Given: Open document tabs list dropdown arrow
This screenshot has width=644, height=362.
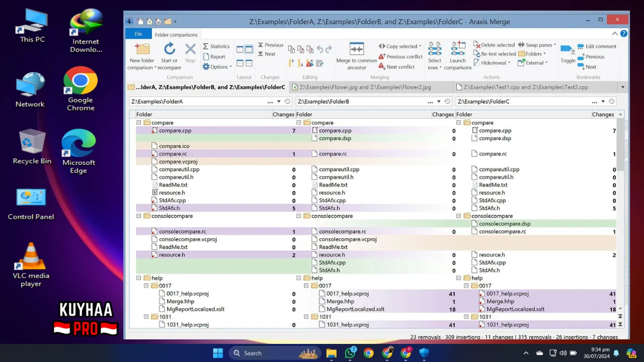Looking at the screenshot, I should (623, 87).
